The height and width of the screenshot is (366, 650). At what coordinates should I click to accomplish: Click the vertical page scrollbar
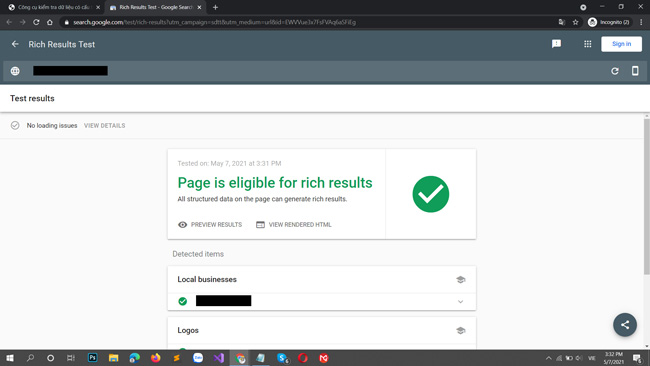[x=647, y=196]
